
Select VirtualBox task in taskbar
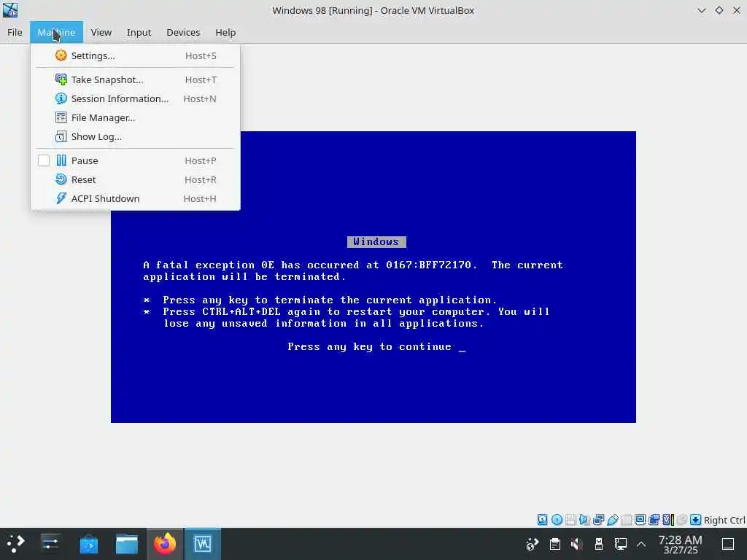pyautogui.click(x=203, y=543)
